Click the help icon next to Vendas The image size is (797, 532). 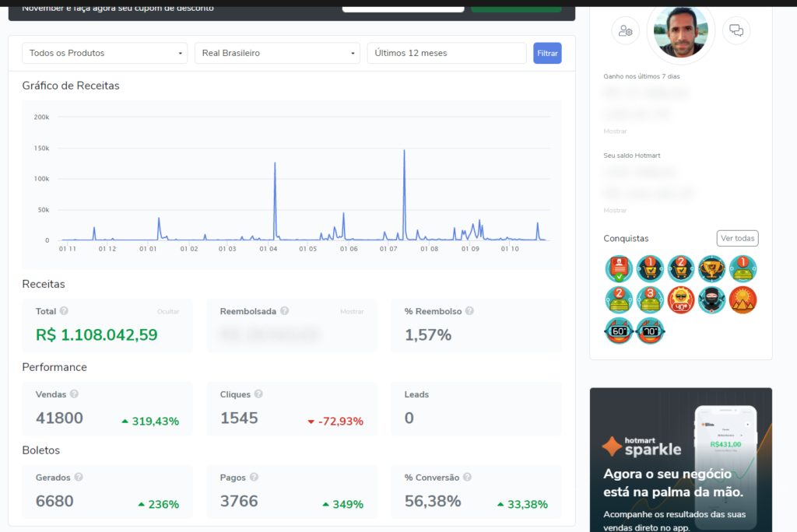coord(74,394)
